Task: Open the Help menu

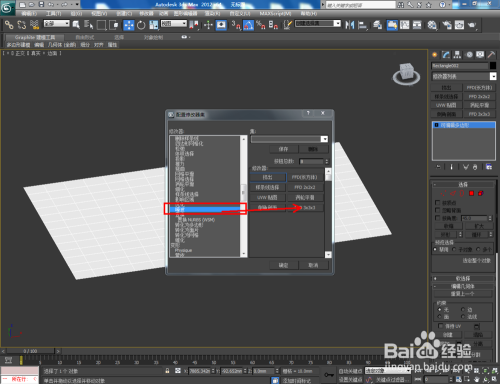Action: tap(309, 13)
